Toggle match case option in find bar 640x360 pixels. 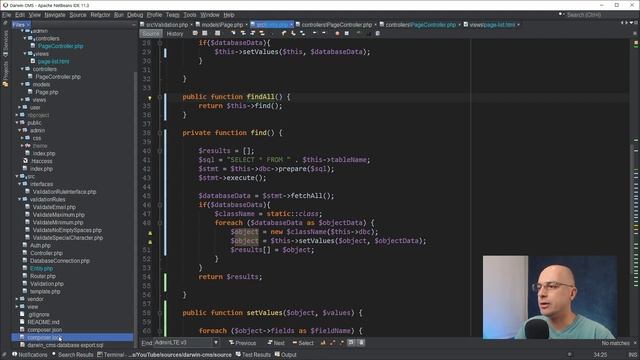323,343
